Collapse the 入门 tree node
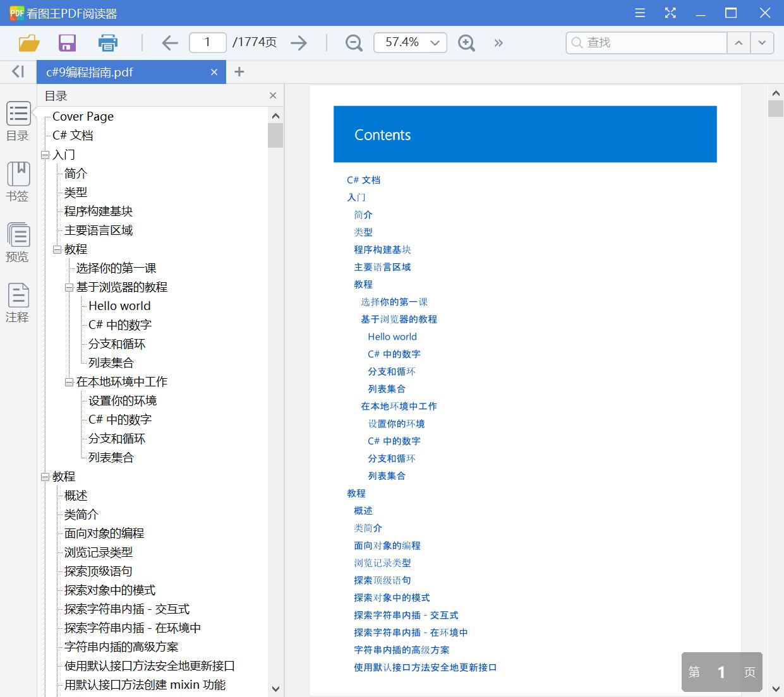 tap(44, 155)
